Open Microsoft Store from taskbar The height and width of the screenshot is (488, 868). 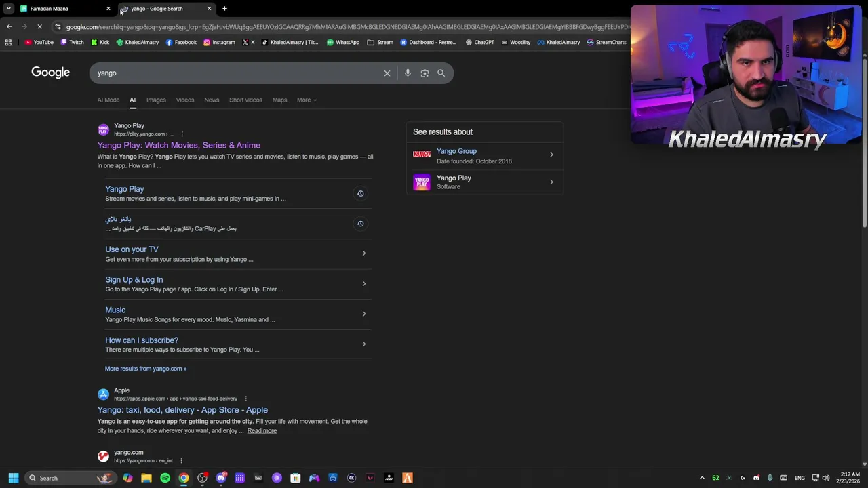296,478
